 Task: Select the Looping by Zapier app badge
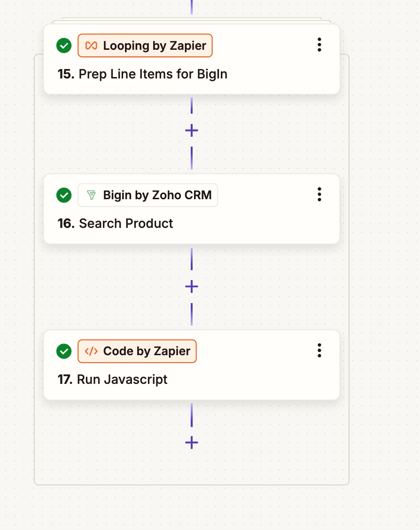click(145, 46)
